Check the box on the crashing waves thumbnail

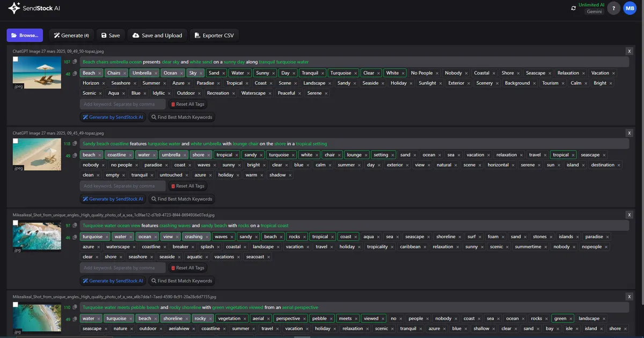pos(16,223)
